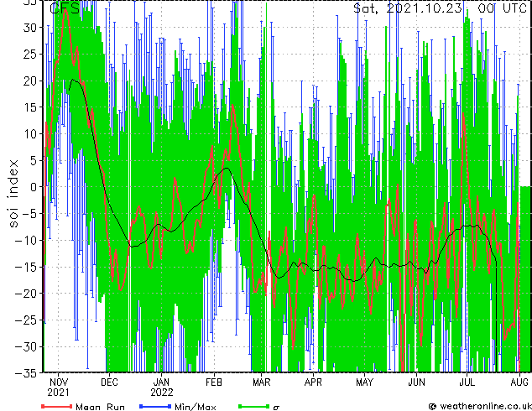532x411 pixels.
Task: Click the 'soi index' axis title
Action: point(13,194)
